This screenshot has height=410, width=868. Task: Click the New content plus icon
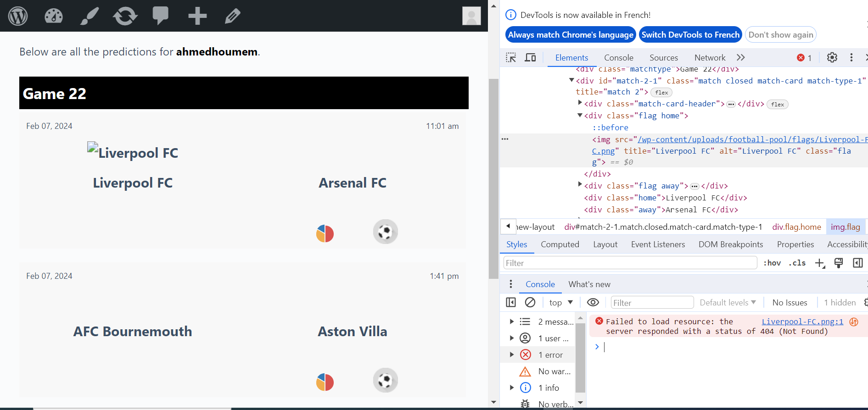tap(197, 16)
